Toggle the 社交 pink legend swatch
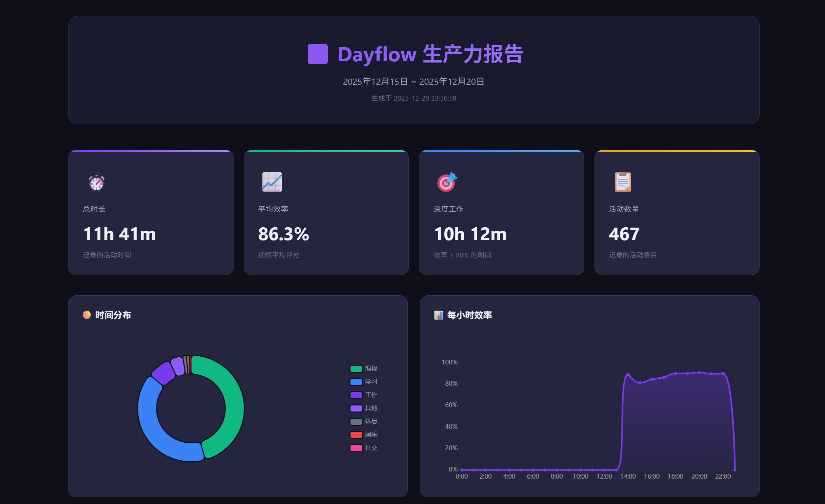Image resolution: width=825 pixels, height=504 pixels. click(x=356, y=448)
